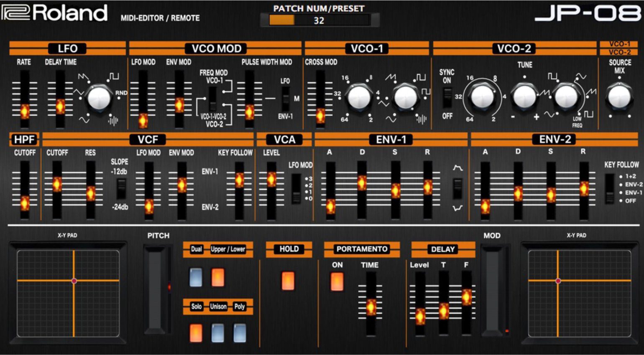
Task: Click the VCO-1 waveform knob
Action: pyautogui.click(x=406, y=97)
